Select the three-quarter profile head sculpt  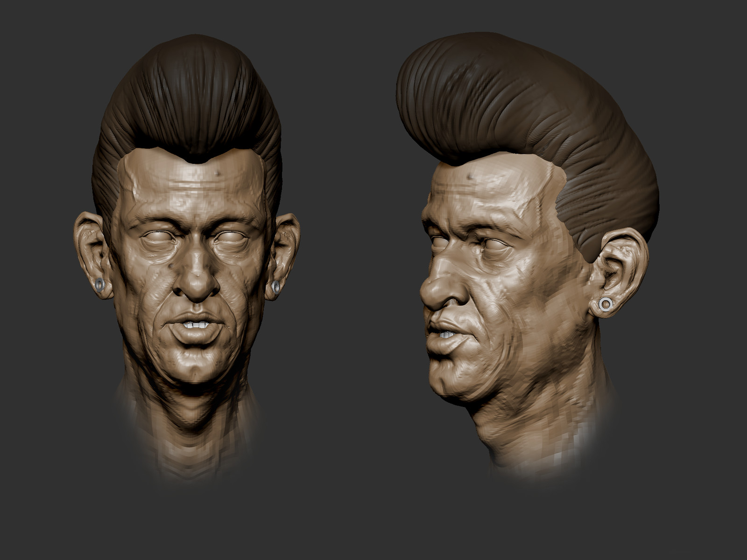(528, 254)
